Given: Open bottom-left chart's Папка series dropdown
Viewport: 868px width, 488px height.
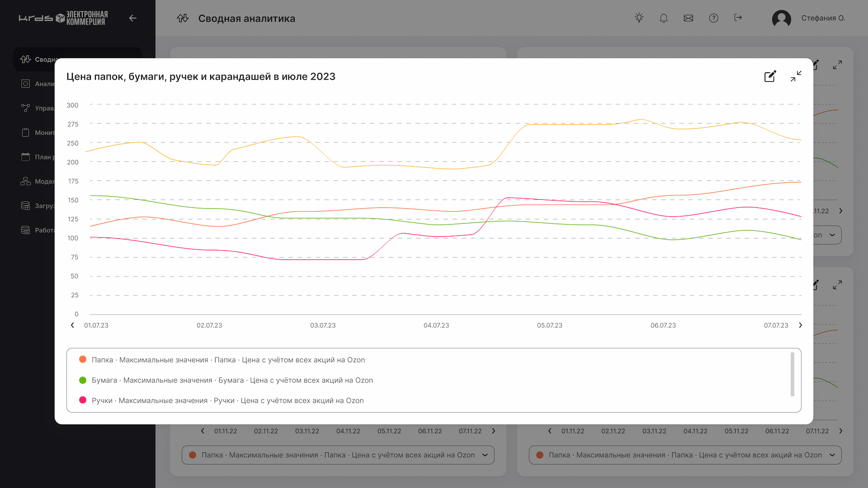Looking at the screenshot, I should point(338,455).
